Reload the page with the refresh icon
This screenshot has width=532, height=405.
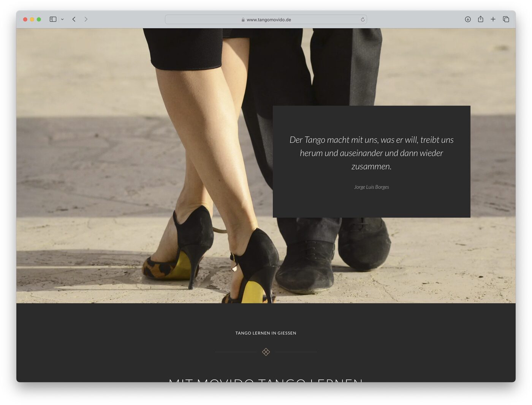(363, 19)
